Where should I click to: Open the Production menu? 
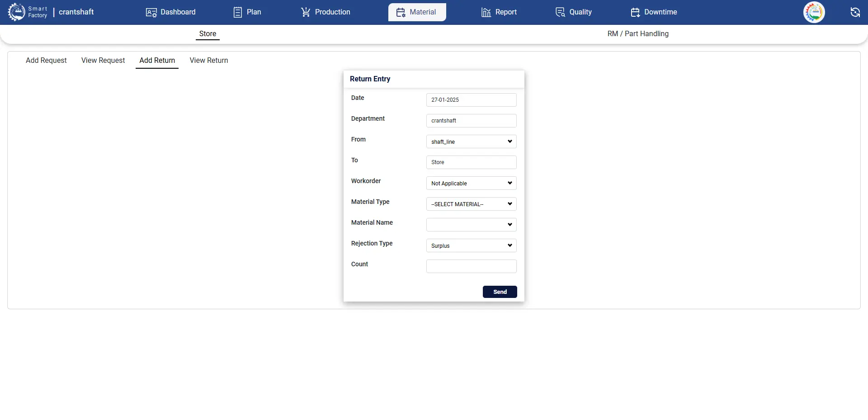click(x=325, y=12)
